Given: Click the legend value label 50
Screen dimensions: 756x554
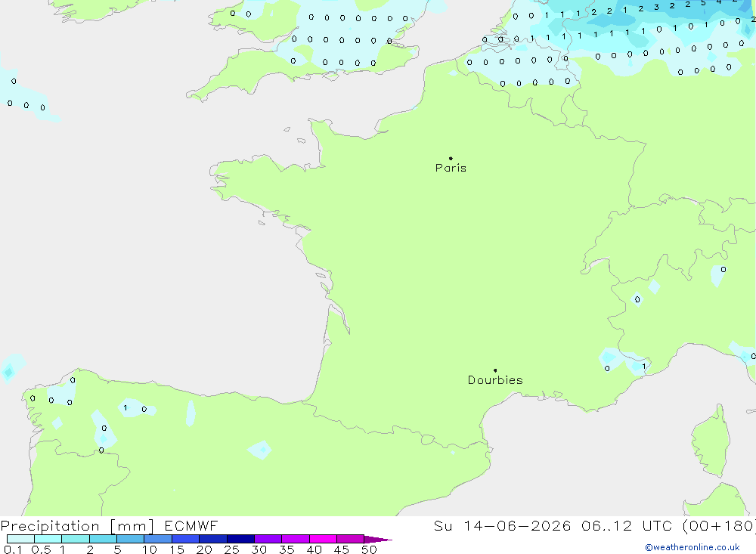Looking at the screenshot, I should click(x=369, y=549).
